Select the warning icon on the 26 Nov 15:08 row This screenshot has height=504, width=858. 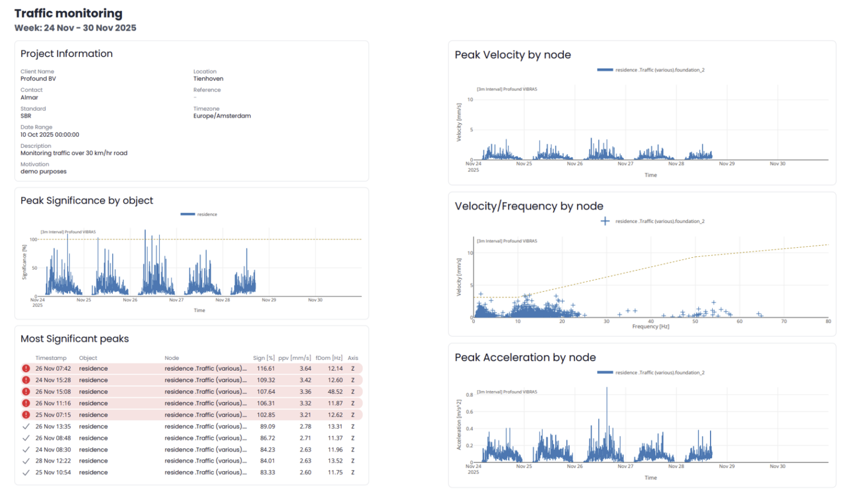pos(26,392)
